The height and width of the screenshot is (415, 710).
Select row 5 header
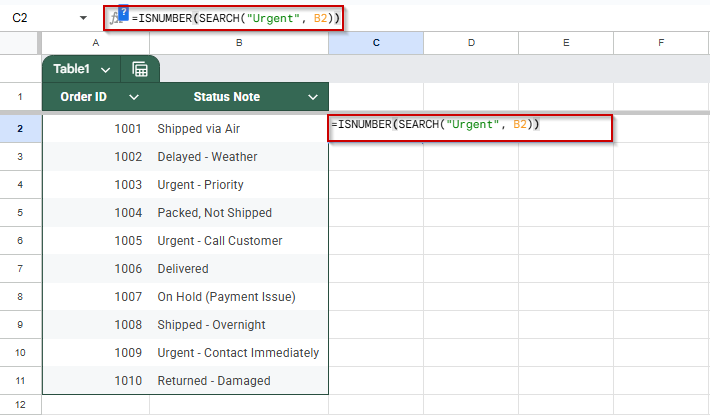pyautogui.click(x=20, y=213)
